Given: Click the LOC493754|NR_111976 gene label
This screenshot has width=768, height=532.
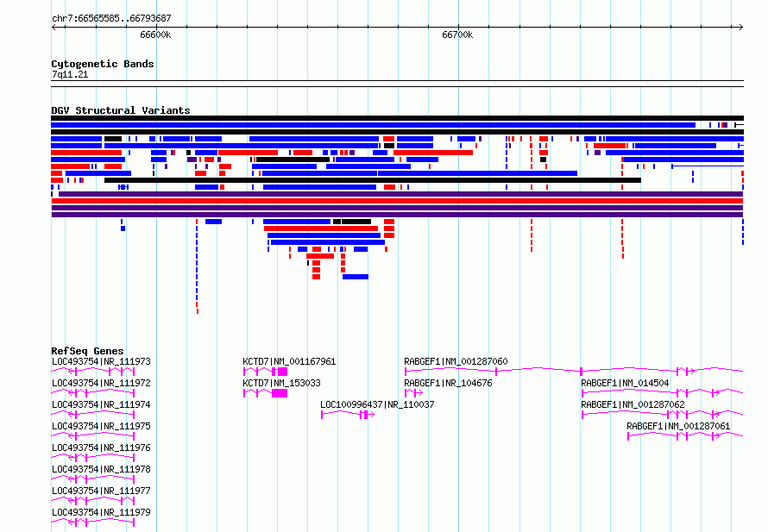Looking at the screenshot, I should tap(101, 448).
